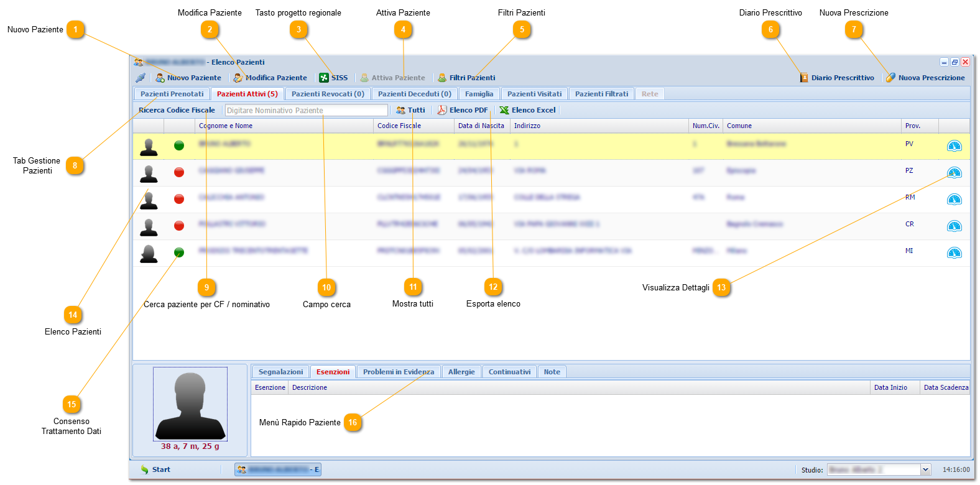Click the green consent dot in PV row

click(x=179, y=145)
